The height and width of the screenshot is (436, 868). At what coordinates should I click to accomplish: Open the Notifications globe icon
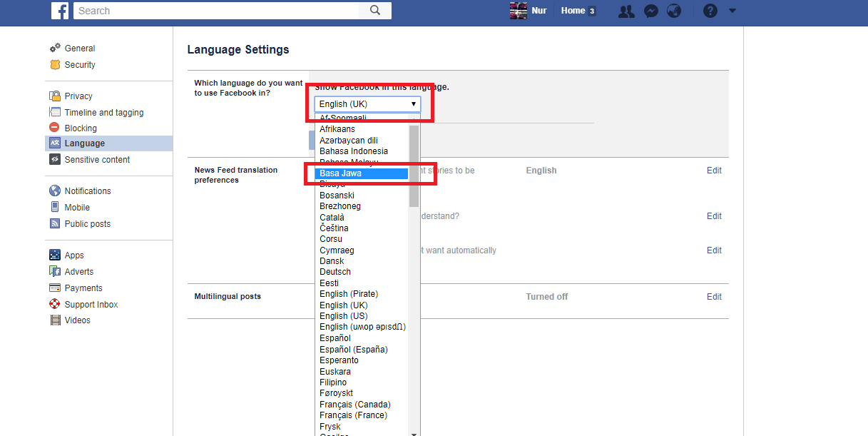click(673, 11)
